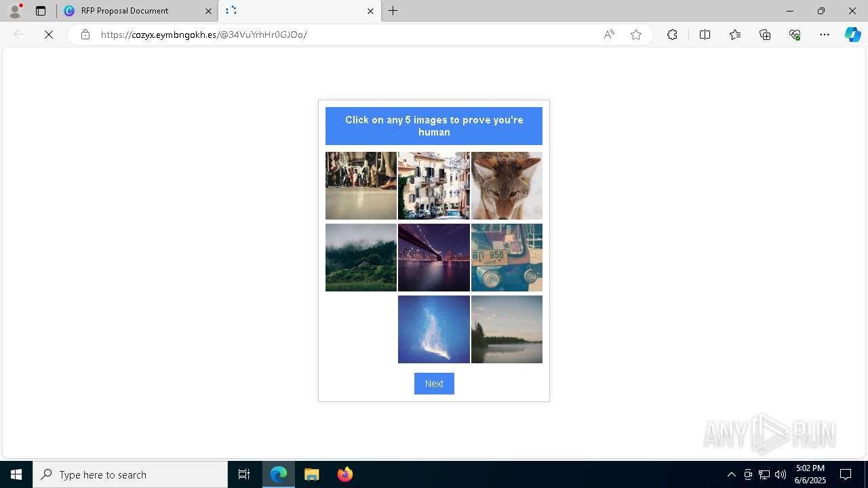The height and width of the screenshot is (488, 868).
Task: Add this page to favorites
Action: (636, 35)
